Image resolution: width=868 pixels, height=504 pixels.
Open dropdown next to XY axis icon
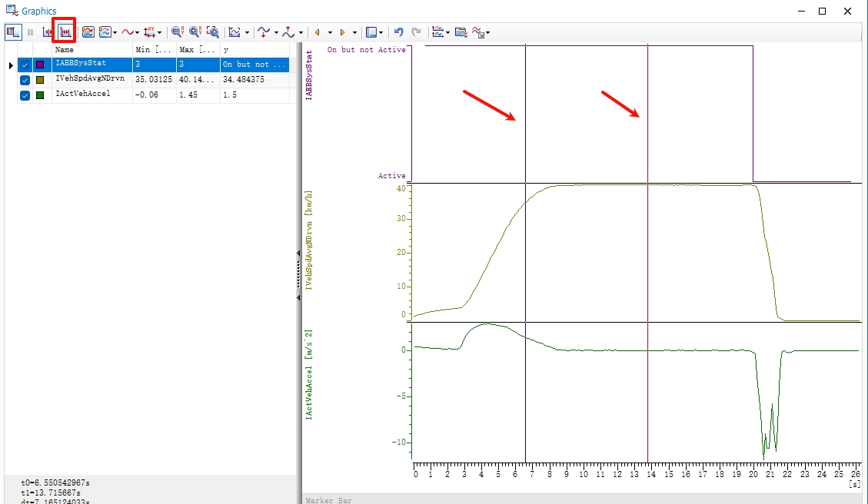point(159,33)
